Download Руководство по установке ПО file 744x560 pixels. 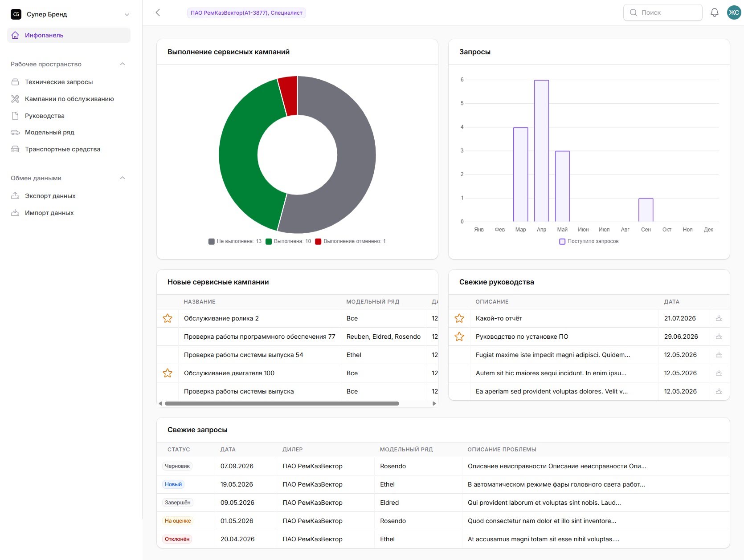click(x=719, y=337)
